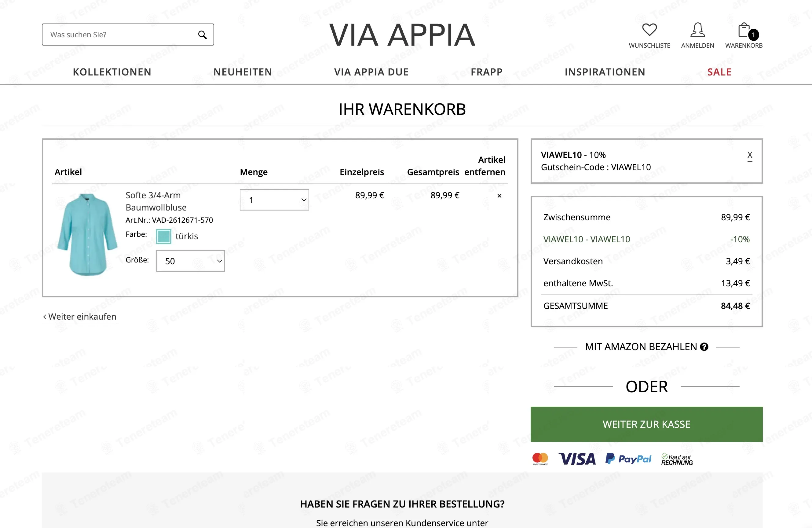Select the türkis color swatch

[163, 236]
